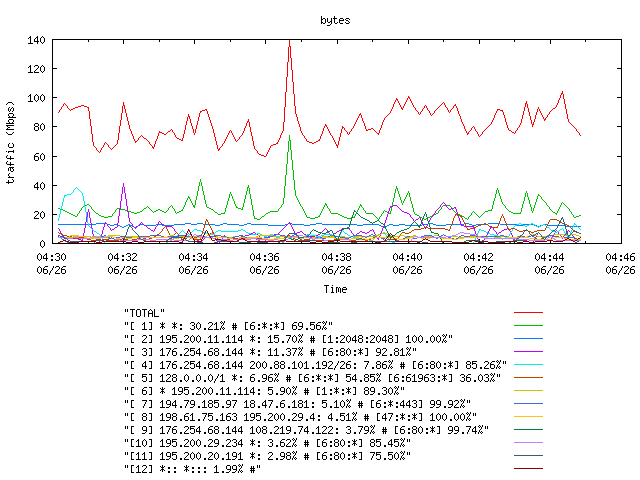The image size is (640, 480).
Task: Select legend entry [ 3] 176.254.68.144 11.37%
Action: 271,352
